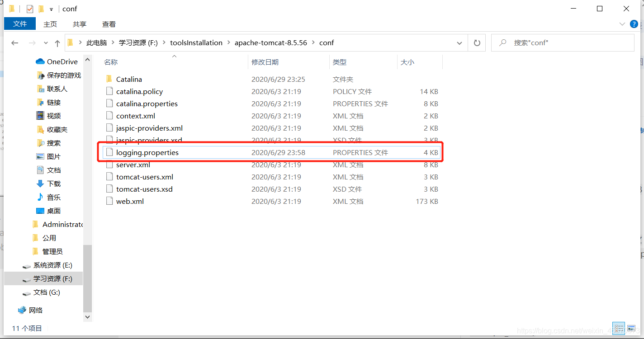This screenshot has height=339, width=644.
Task: Open the recent locations dropdown
Action: 46,43
